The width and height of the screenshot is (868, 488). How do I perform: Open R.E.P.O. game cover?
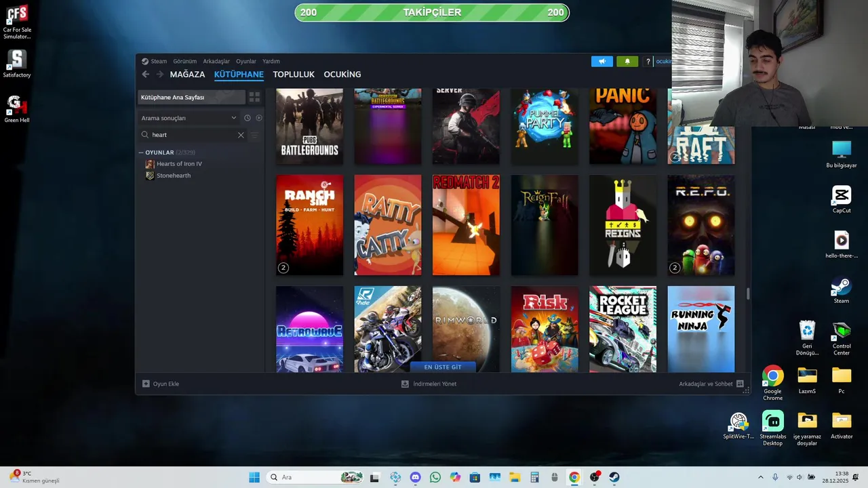click(701, 225)
